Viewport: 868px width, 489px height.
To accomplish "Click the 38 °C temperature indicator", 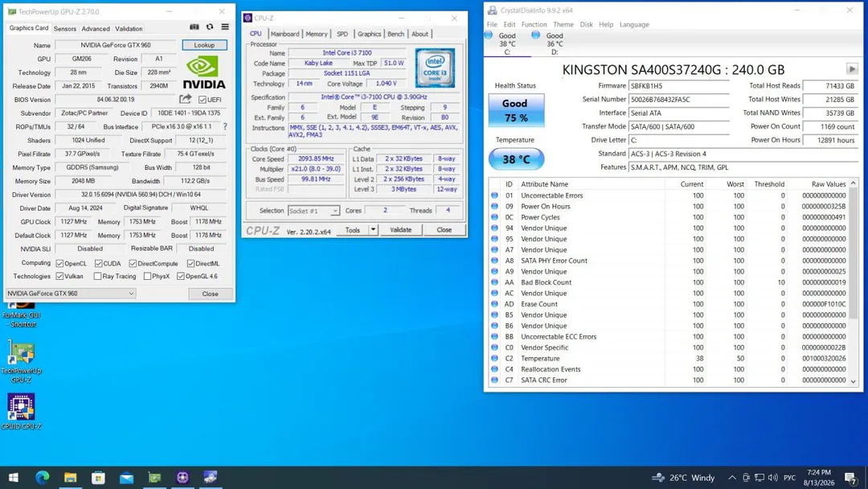I will click(516, 159).
